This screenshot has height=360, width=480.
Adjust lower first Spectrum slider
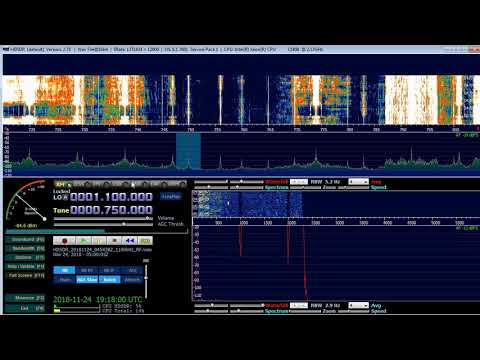pos(211,311)
